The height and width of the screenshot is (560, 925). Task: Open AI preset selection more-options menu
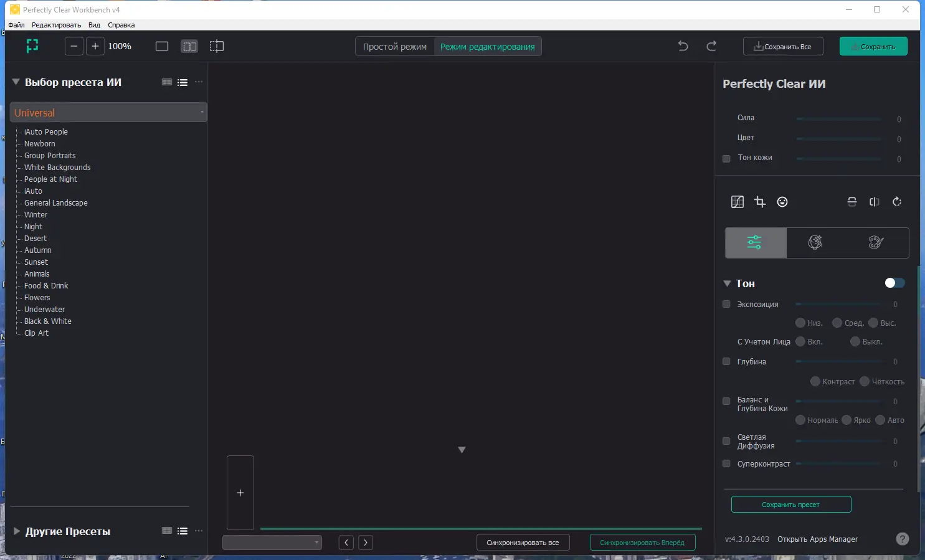199,82
